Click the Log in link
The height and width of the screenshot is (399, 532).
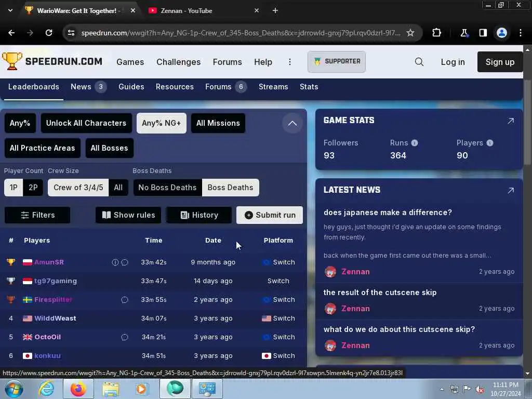pyautogui.click(x=453, y=62)
